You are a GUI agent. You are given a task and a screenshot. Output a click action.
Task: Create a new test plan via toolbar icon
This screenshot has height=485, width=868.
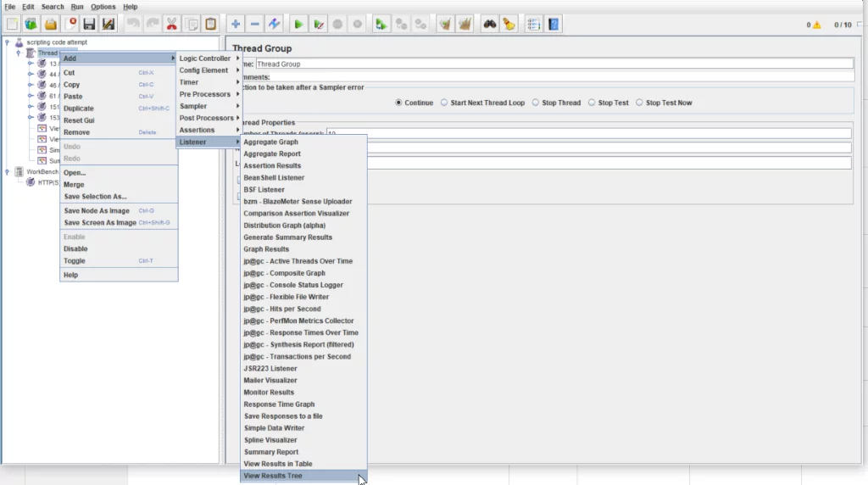tap(12, 25)
